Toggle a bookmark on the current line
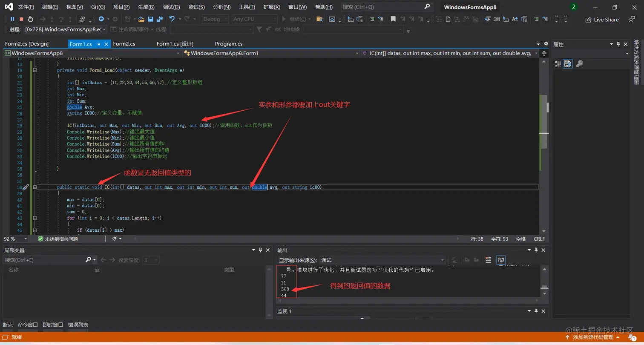The image size is (644, 345). [393, 19]
